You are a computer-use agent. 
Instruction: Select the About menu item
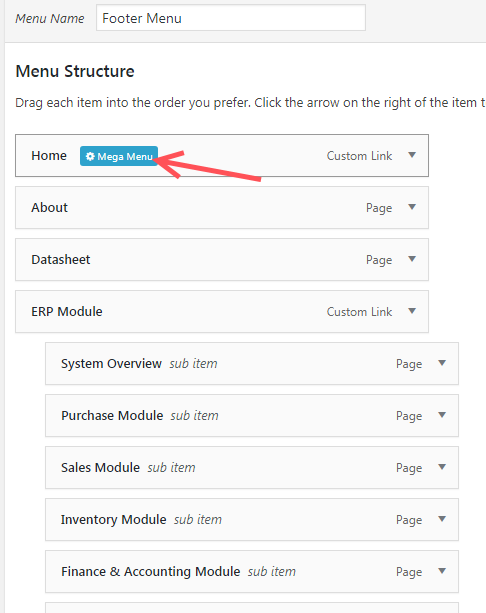[x=222, y=208]
